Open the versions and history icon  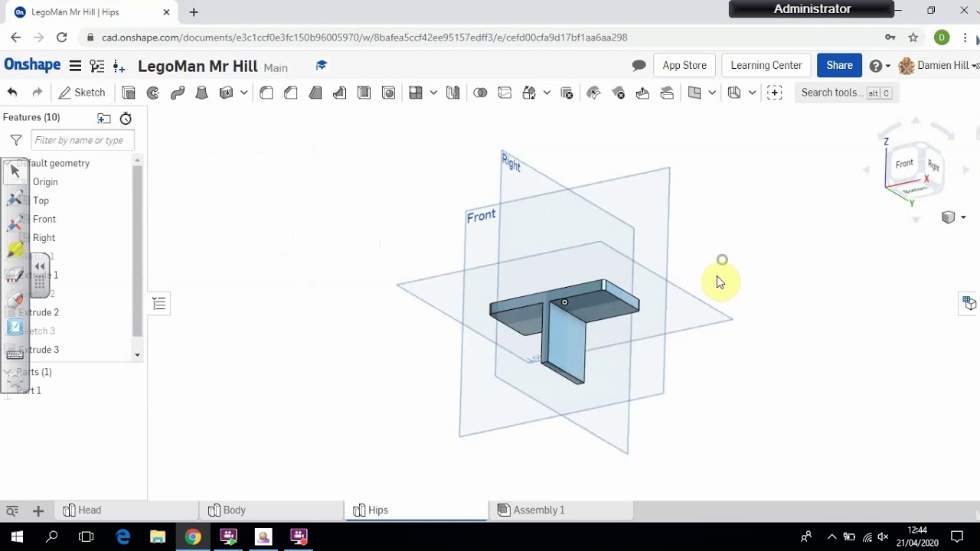(96, 66)
